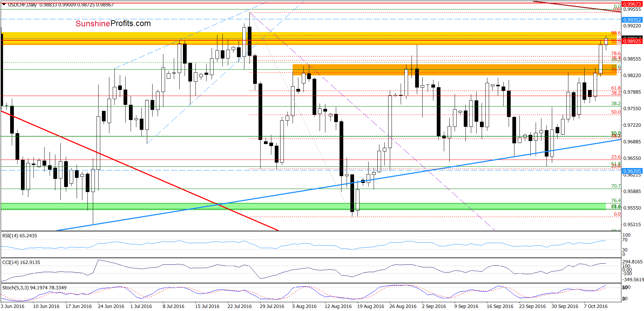Select the RSI(14) 65.2435 indicator label
The height and width of the screenshot is (311, 644).
coord(20,236)
